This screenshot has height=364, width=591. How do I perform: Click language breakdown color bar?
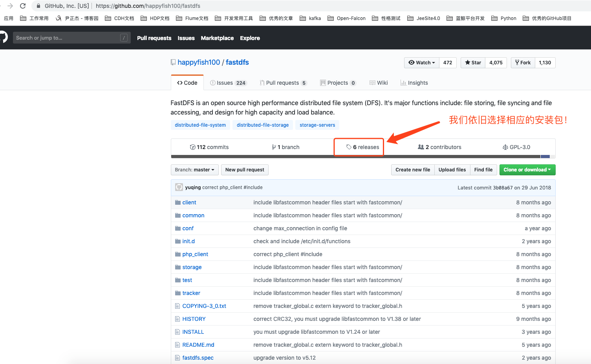363,157
